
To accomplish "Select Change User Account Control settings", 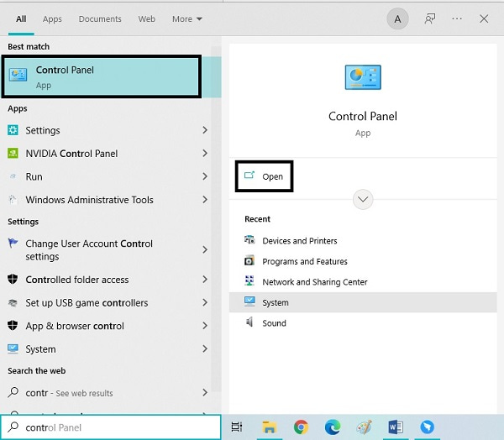I will [89, 249].
